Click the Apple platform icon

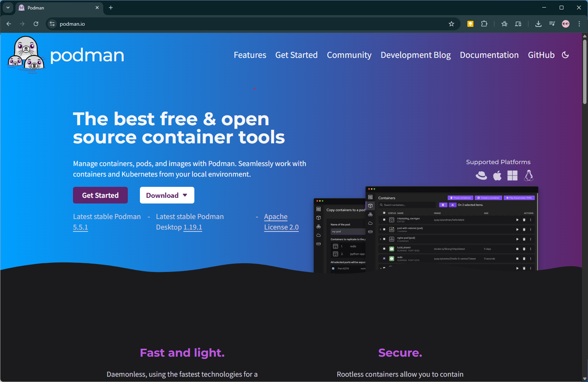coord(497,175)
